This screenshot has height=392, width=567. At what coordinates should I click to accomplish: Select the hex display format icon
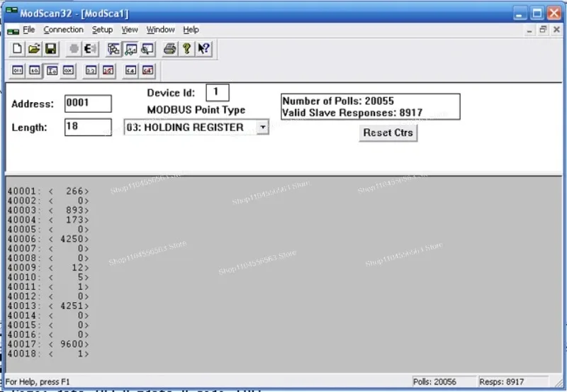tap(68, 70)
